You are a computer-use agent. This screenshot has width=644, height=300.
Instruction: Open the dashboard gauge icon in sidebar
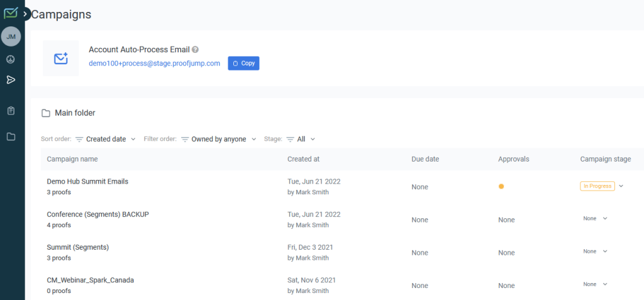point(11,60)
